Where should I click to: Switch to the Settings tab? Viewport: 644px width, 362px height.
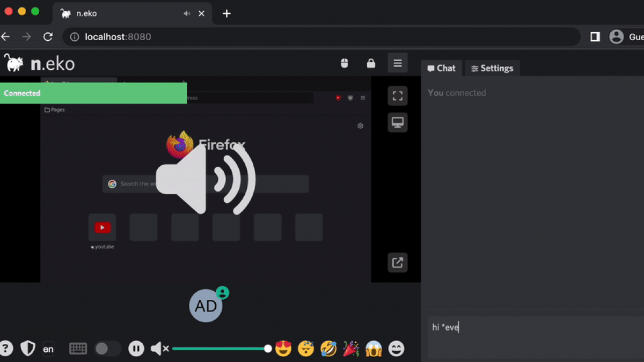(x=492, y=68)
